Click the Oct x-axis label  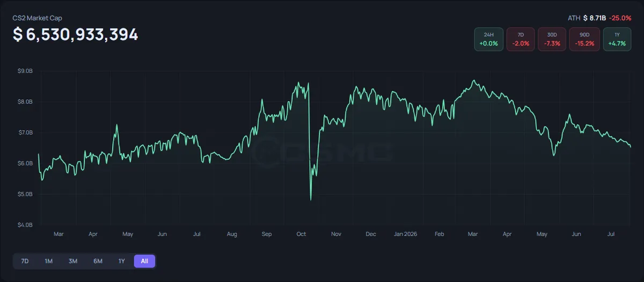301,234
